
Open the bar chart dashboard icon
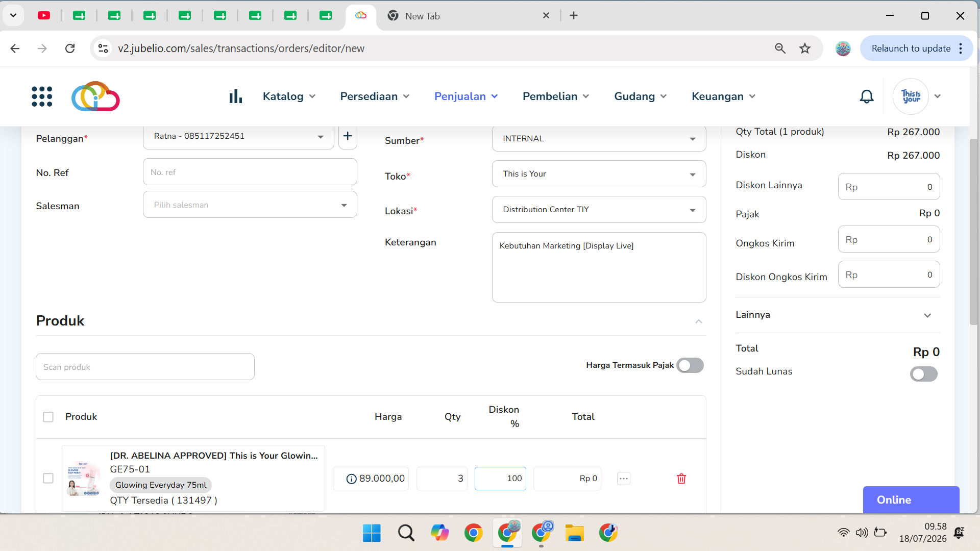[235, 96]
